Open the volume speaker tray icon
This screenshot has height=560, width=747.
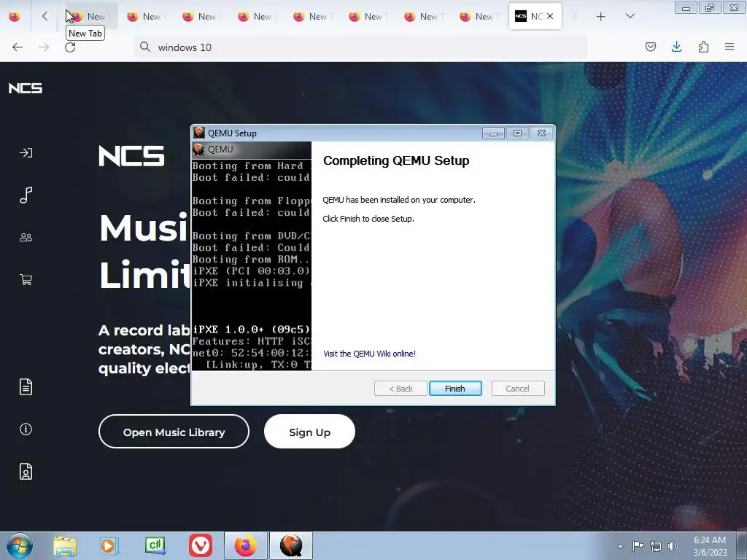pyautogui.click(x=673, y=546)
